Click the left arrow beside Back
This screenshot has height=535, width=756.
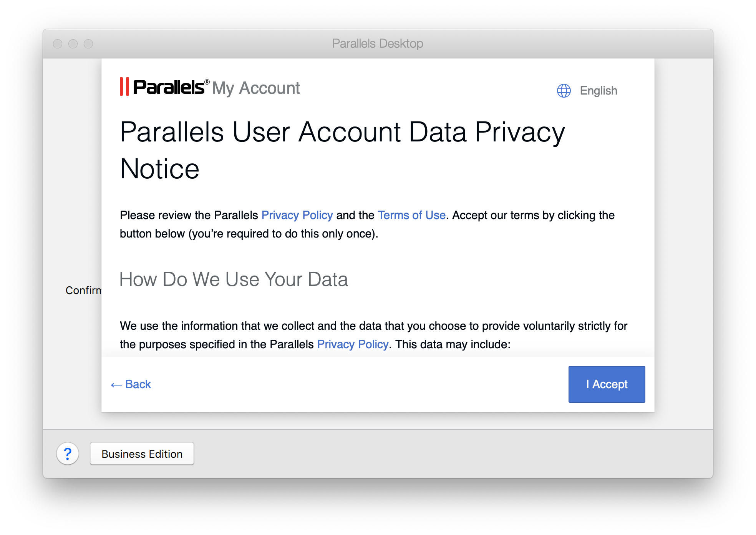pos(116,385)
